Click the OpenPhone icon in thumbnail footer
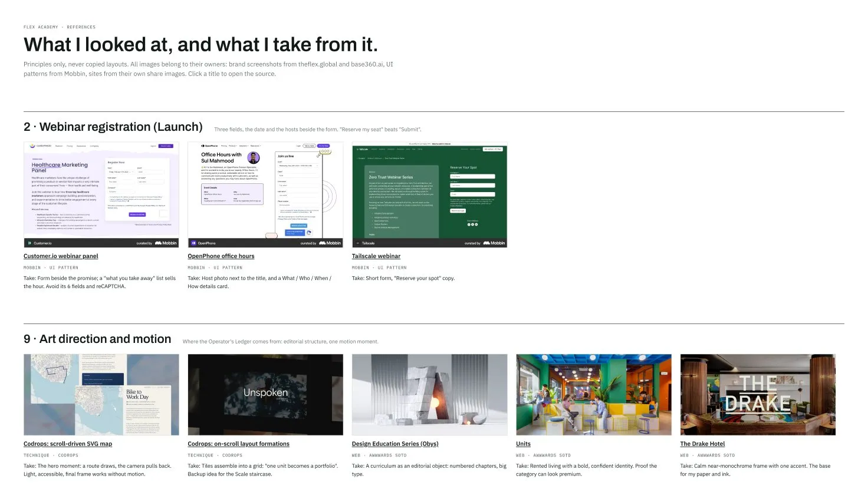Image resolution: width=868 pixels, height=502 pixels. tap(193, 243)
